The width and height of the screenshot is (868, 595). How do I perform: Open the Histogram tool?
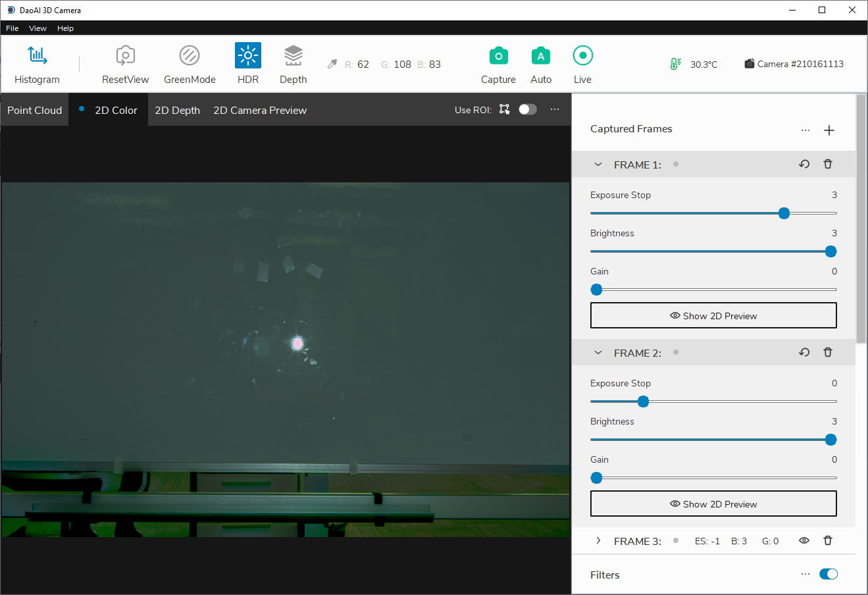[37, 56]
